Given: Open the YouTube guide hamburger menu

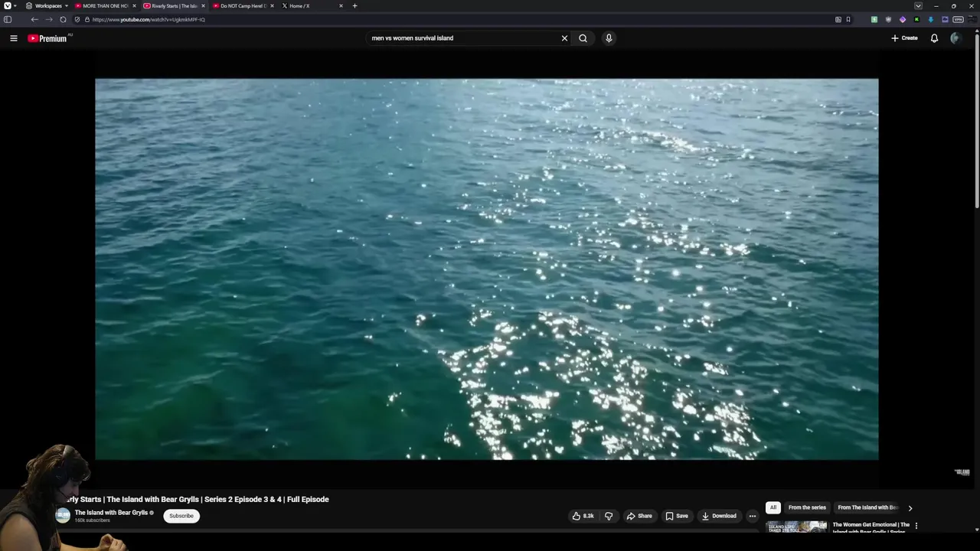Looking at the screenshot, I should pyautogui.click(x=14, y=38).
